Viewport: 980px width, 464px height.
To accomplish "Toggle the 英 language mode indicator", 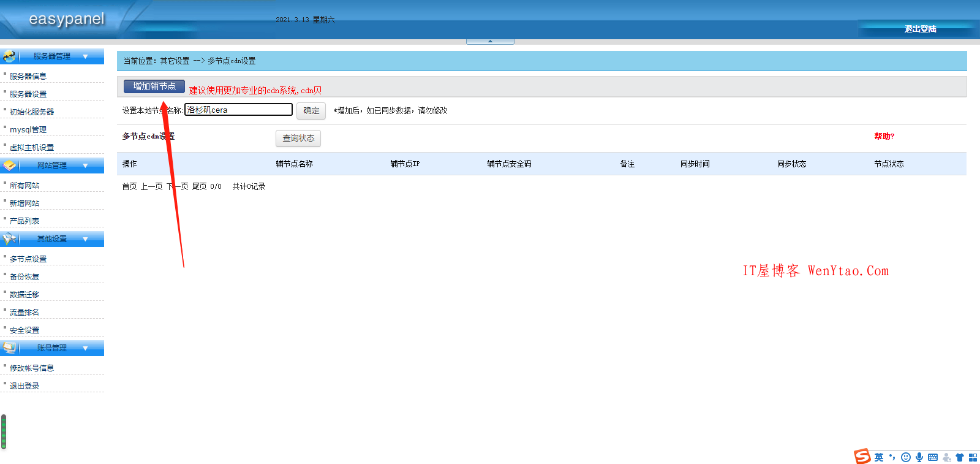I will tap(879, 457).
